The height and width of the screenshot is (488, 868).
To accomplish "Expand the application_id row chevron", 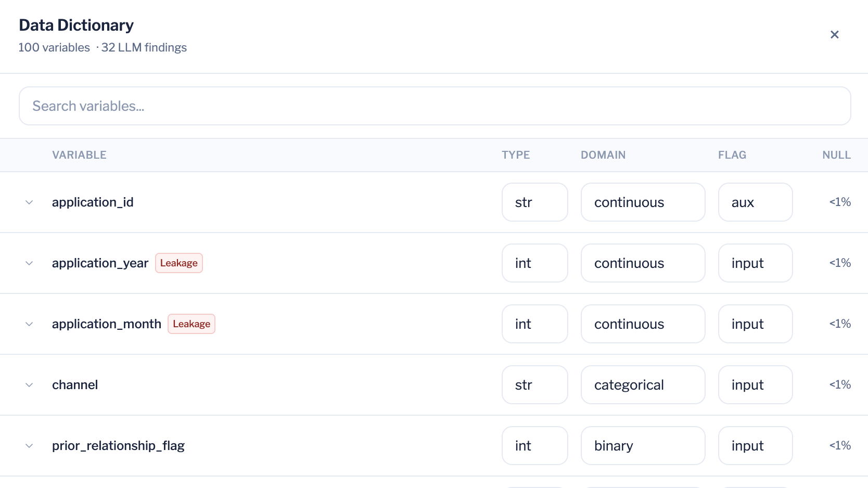I will point(29,202).
